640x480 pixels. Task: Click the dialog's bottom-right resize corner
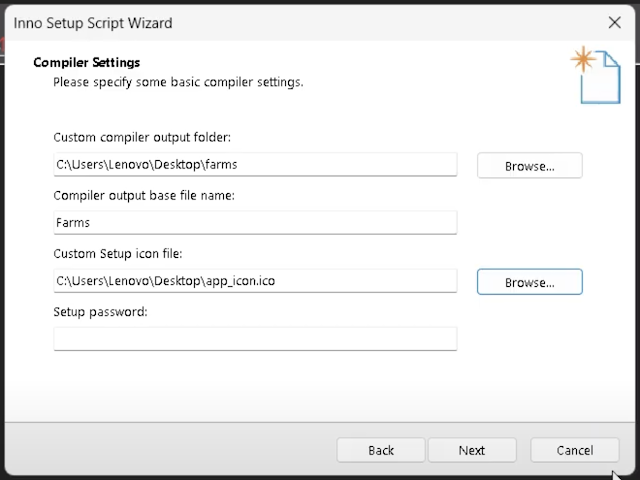pyautogui.click(x=633, y=473)
